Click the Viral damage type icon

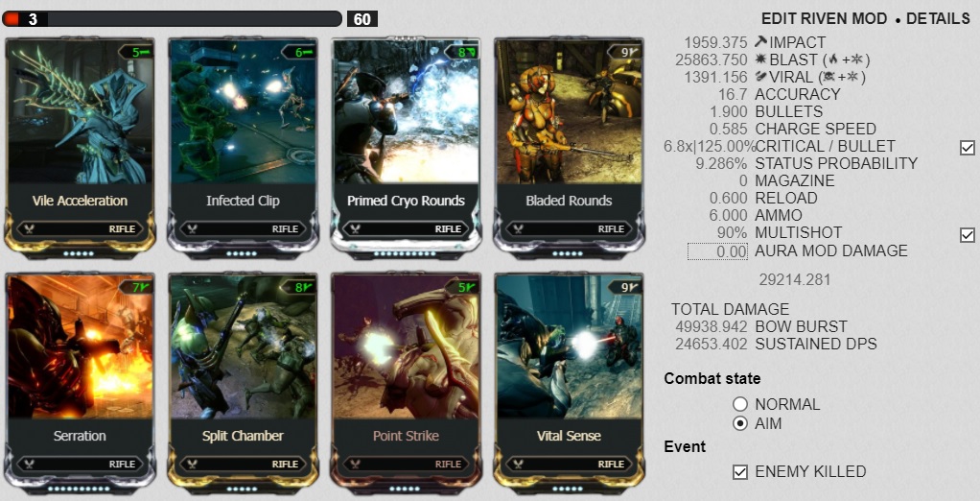[x=760, y=77]
